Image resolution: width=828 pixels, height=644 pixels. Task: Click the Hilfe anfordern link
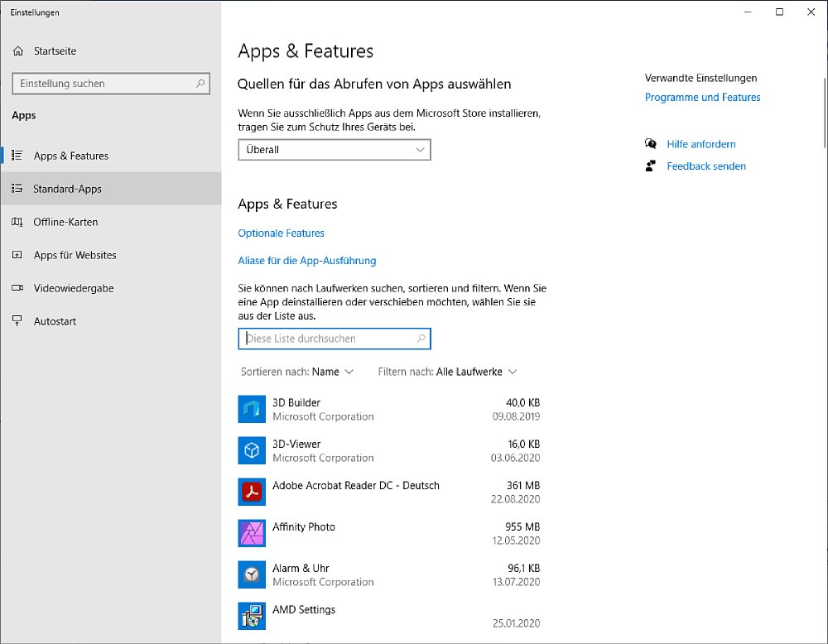(700, 144)
